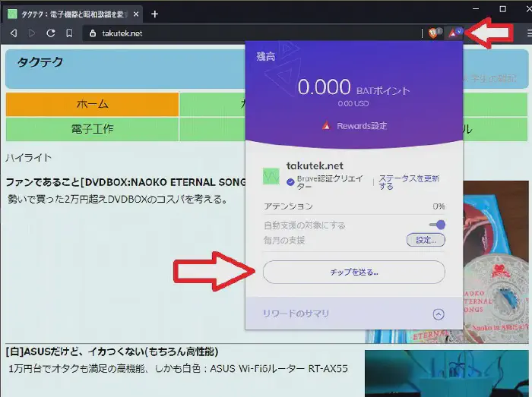Image resolution: width=532 pixels, height=397 pixels.
Task: Click the ASUS router article thumbnail
Action: click(447, 373)
